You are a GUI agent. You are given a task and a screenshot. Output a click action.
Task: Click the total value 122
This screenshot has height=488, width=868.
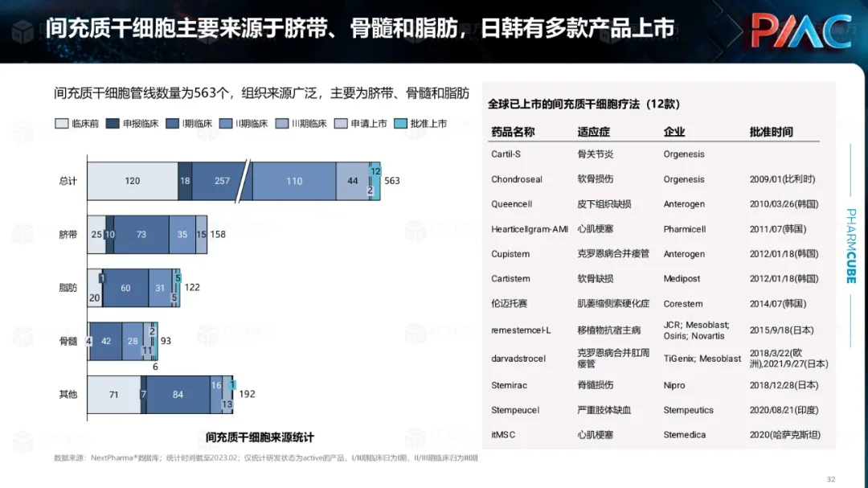click(192, 288)
